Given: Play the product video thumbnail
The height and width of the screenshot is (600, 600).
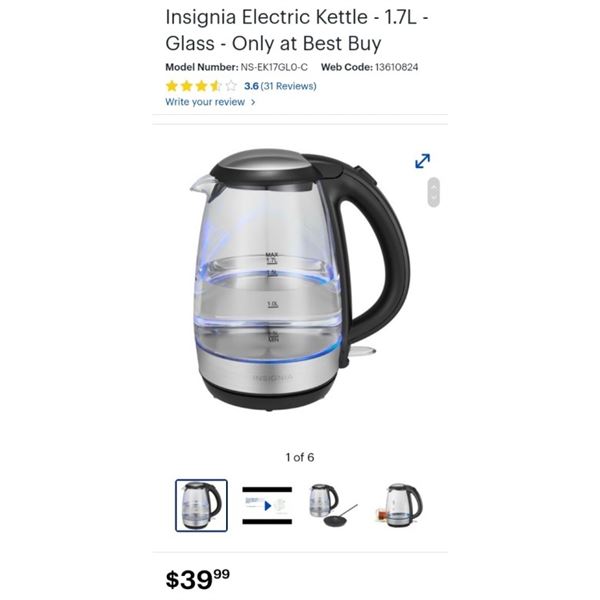Looking at the screenshot, I should pos(267,505).
